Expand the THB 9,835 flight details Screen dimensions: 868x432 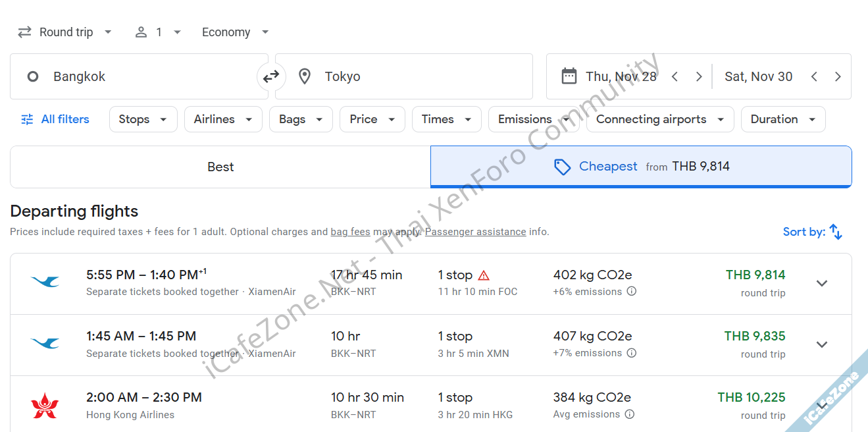[821, 344]
